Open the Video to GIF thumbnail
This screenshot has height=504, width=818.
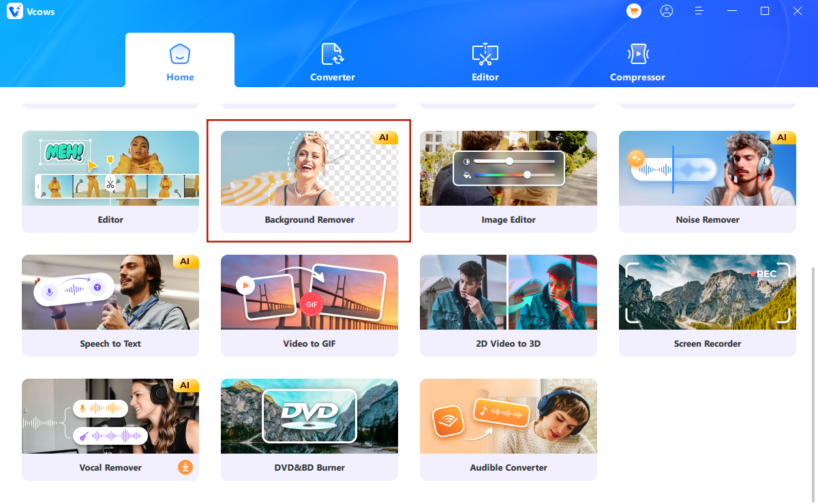(309, 292)
